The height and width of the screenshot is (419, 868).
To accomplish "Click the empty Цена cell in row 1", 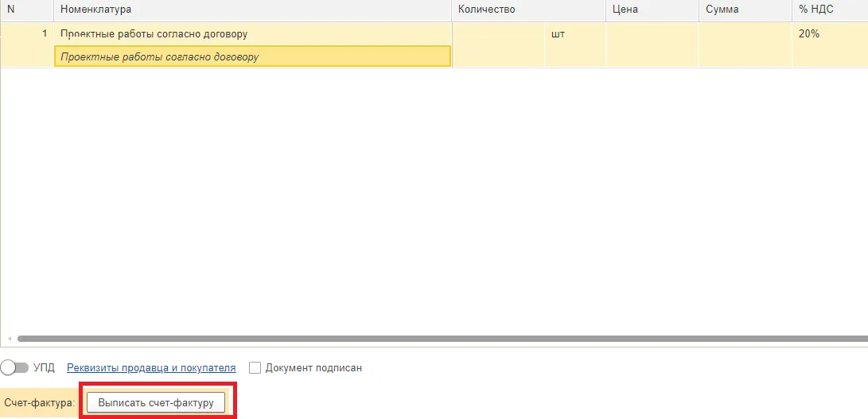I will 652,45.
